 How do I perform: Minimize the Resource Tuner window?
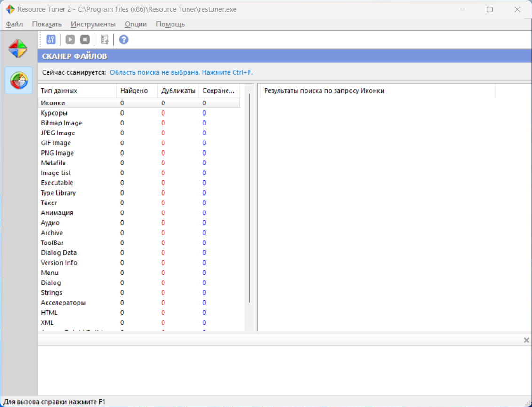(x=462, y=9)
